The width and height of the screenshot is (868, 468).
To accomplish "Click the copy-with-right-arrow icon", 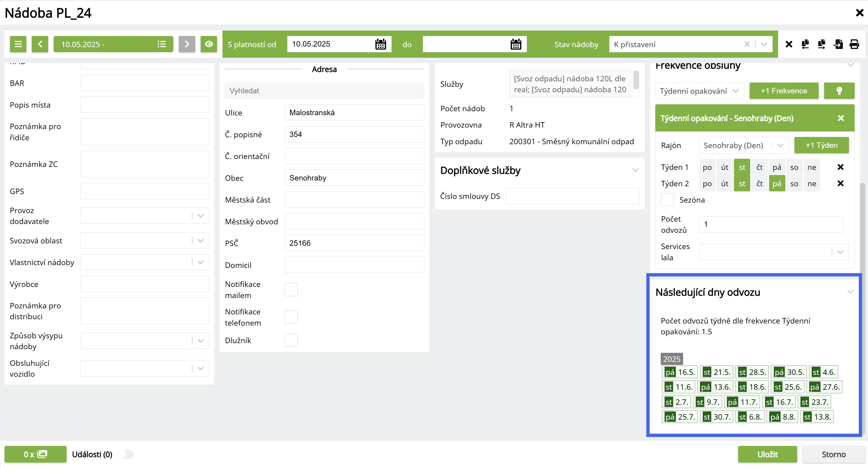I will click(x=821, y=44).
